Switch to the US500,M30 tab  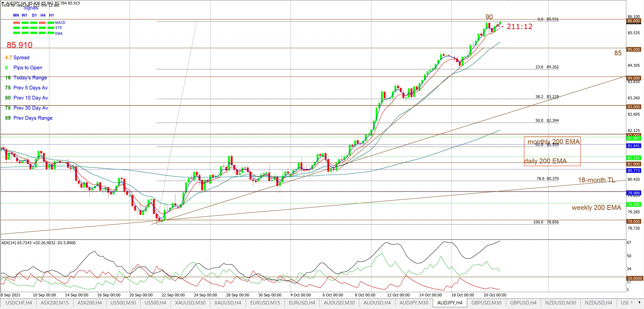point(123,303)
